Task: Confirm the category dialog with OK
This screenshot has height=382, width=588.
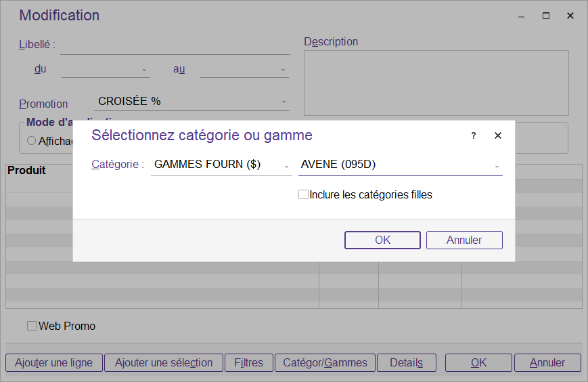Action: click(x=382, y=240)
